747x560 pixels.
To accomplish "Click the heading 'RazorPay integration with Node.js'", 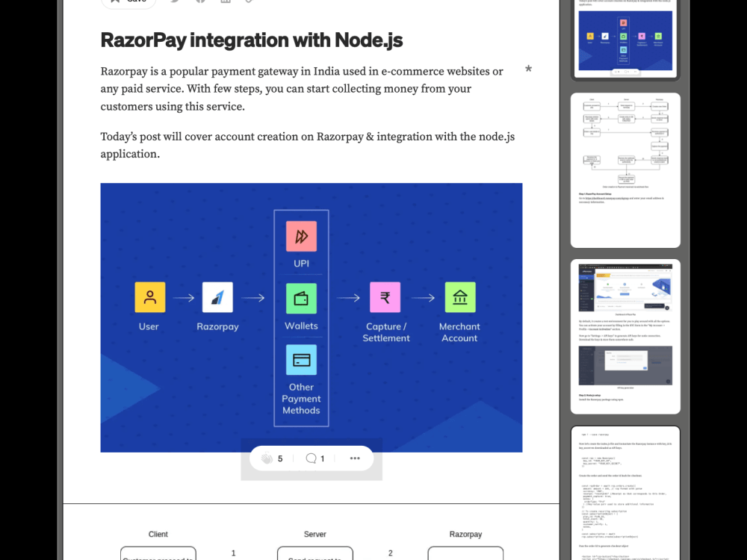I will point(252,40).
